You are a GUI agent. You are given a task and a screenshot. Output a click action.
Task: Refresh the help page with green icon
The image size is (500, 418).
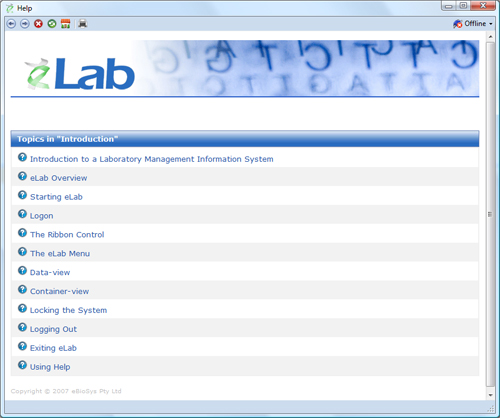click(52, 24)
